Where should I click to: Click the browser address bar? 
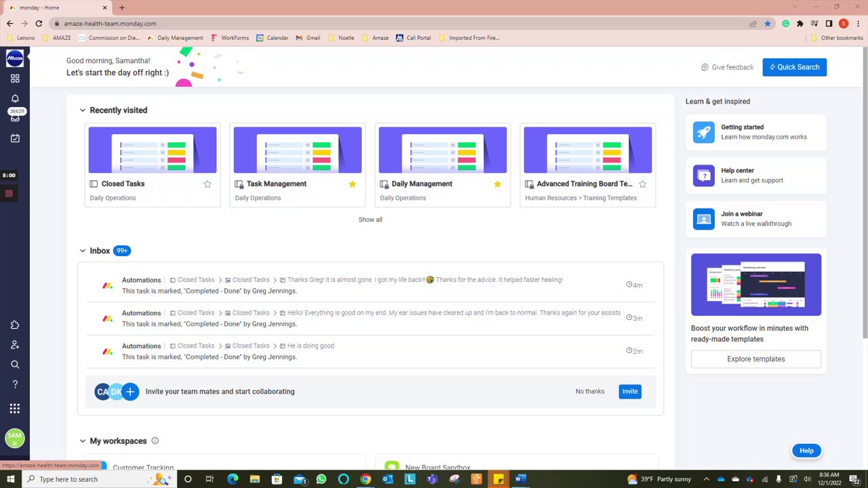pos(400,23)
